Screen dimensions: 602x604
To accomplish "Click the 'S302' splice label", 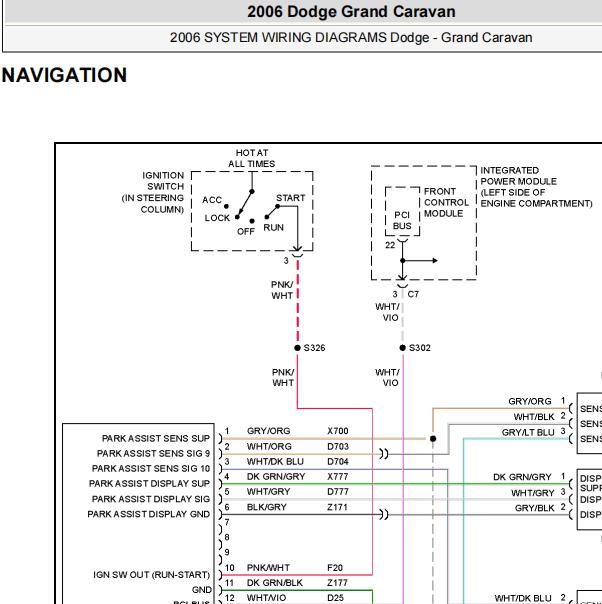I will click(419, 348).
